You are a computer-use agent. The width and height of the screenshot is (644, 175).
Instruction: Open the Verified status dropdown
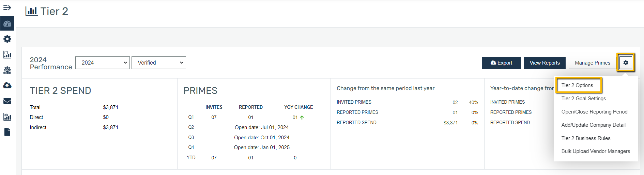[159, 63]
